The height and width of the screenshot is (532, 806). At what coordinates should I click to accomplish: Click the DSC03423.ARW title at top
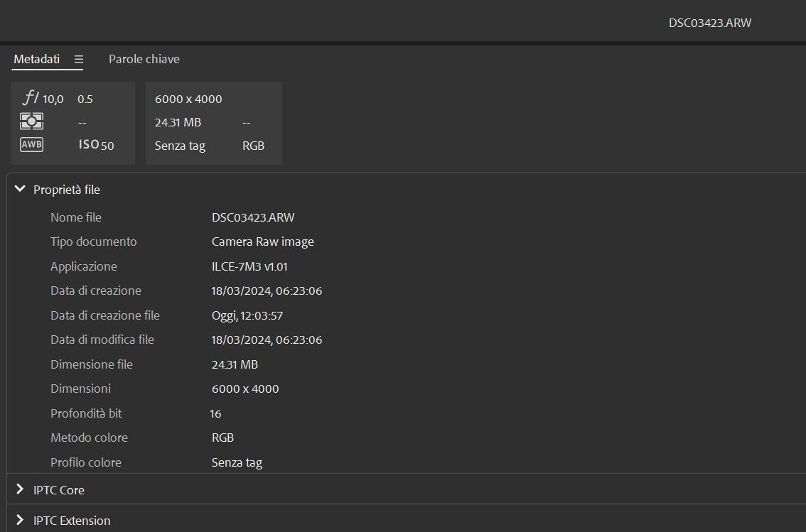(x=709, y=23)
